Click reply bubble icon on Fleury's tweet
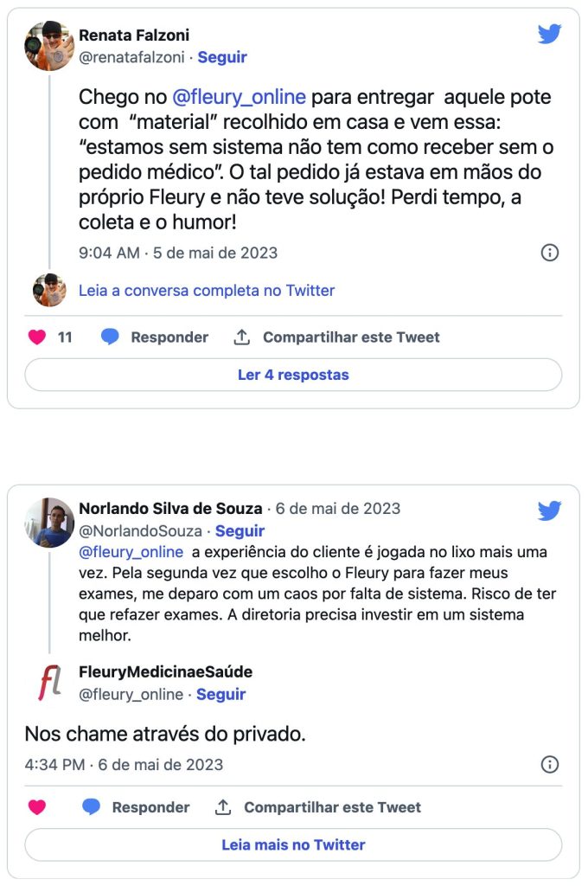This screenshot has width=588, height=886. (x=91, y=807)
